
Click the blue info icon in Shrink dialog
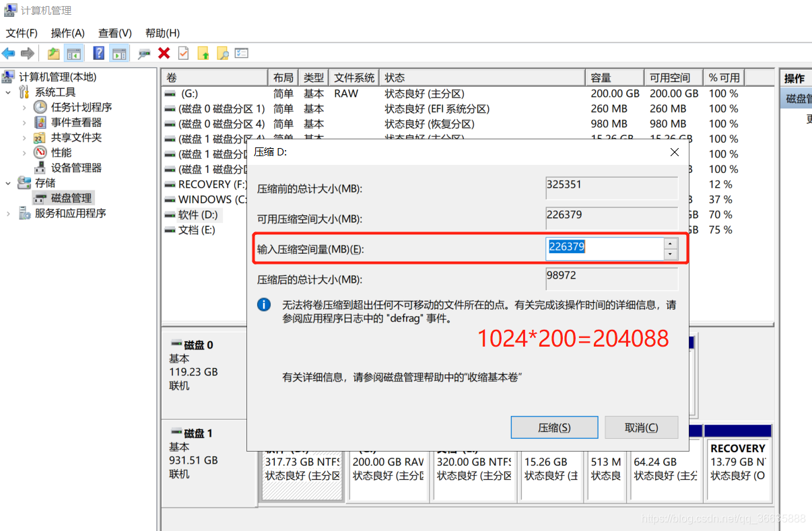[264, 305]
